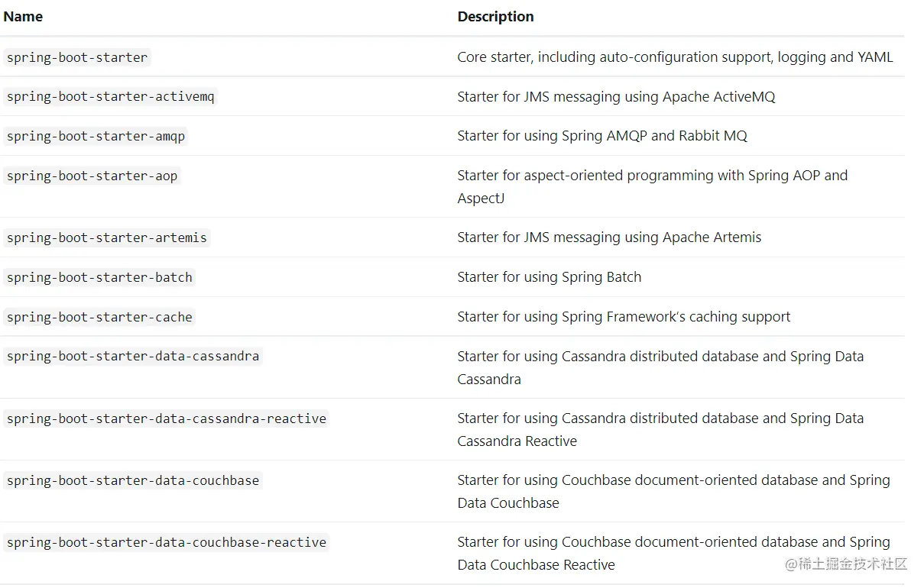Select the spring-boot-starter-data-cassandra-reactive entry
Viewport: 924px width, 588px height.
click(166, 419)
